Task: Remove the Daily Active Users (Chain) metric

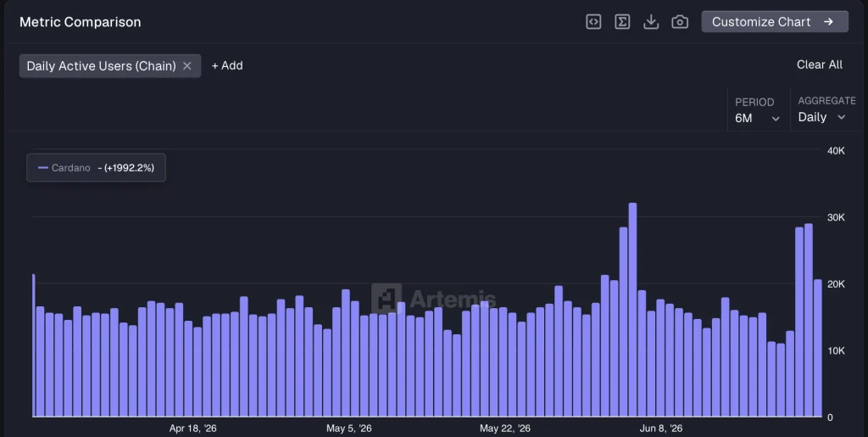Action: click(187, 66)
